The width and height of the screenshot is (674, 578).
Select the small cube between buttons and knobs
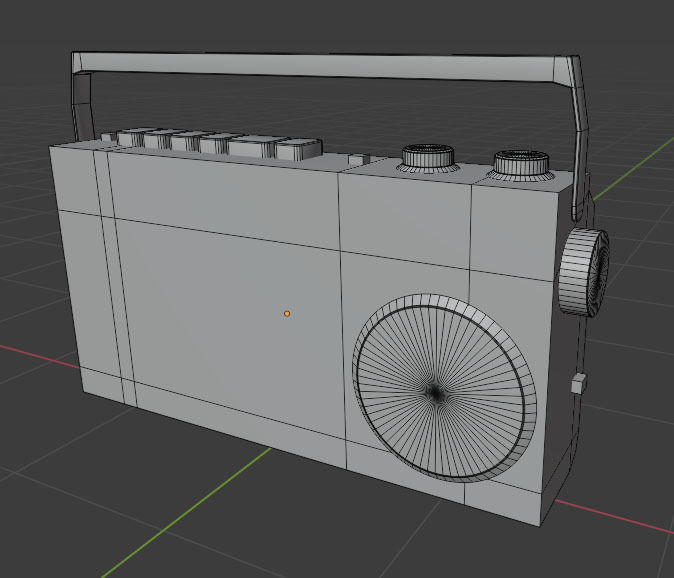coord(359,159)
